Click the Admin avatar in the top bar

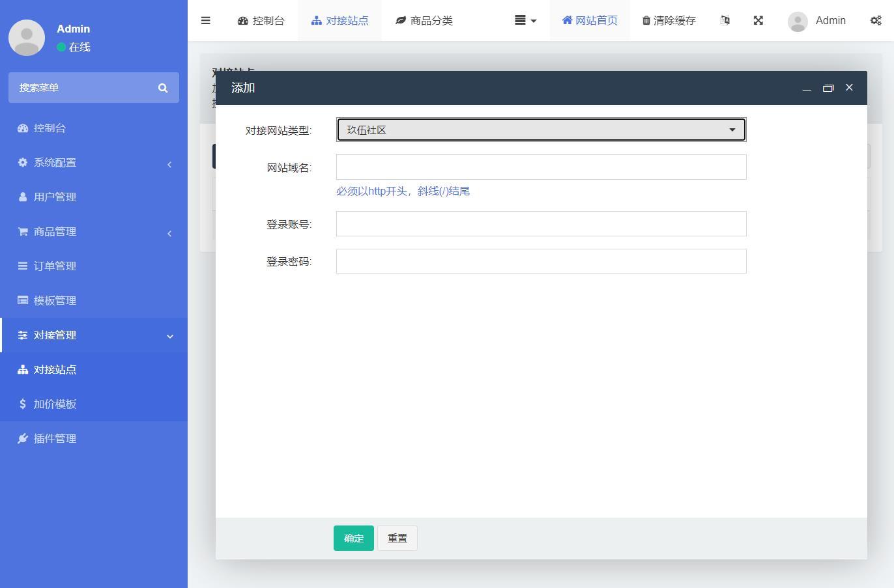[798, 21]
